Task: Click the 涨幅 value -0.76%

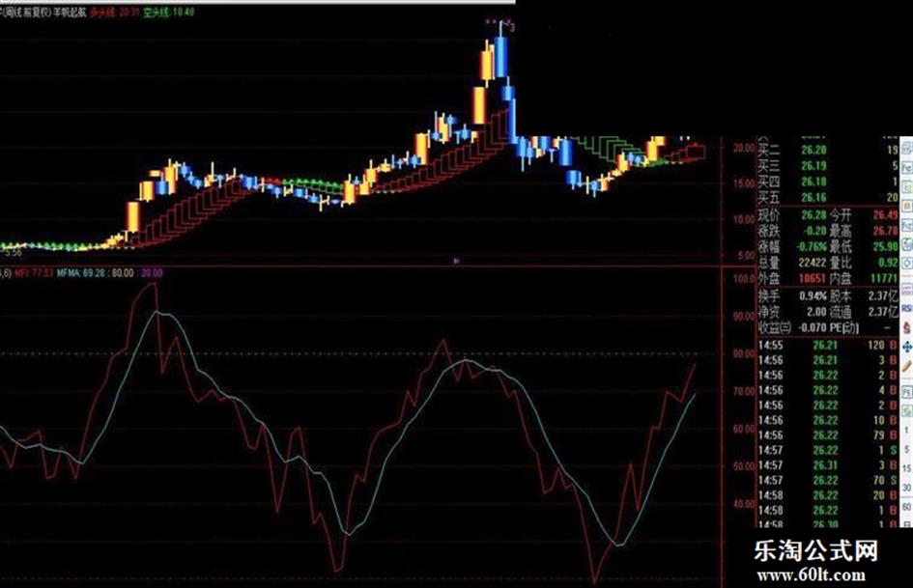Action: pos(813,247)
